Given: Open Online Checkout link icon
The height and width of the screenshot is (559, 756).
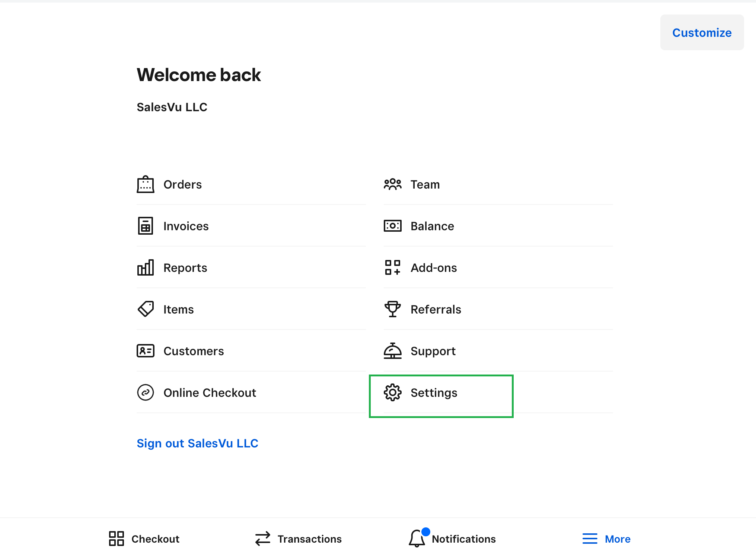Looking at the screenshot, I should 145,392.
